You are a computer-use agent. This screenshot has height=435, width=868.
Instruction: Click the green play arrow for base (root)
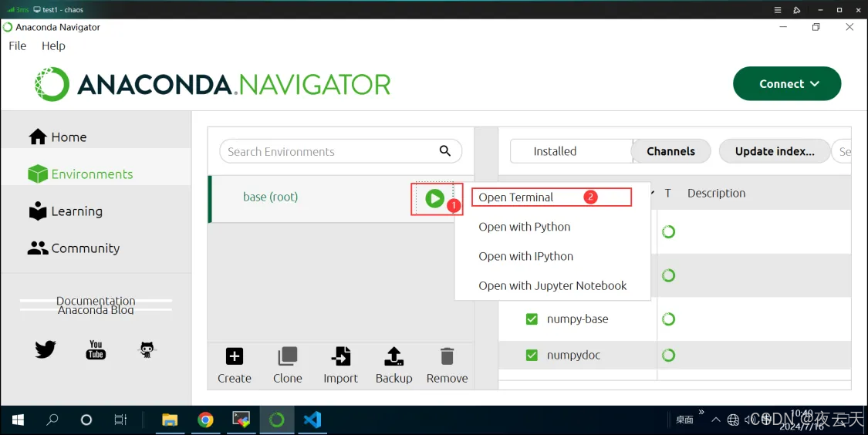(434, 198)
